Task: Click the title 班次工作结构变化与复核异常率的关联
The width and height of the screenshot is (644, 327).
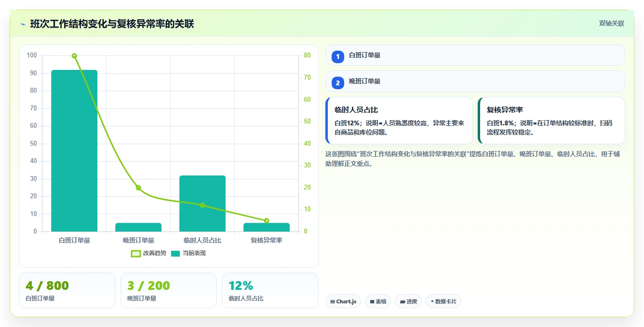Action: click(x=112, y=24)
